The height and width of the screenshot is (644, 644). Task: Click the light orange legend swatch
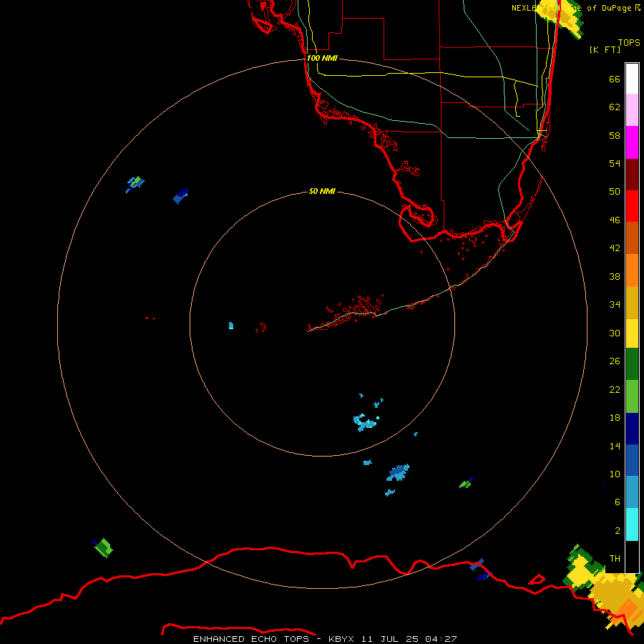point(632,270)
